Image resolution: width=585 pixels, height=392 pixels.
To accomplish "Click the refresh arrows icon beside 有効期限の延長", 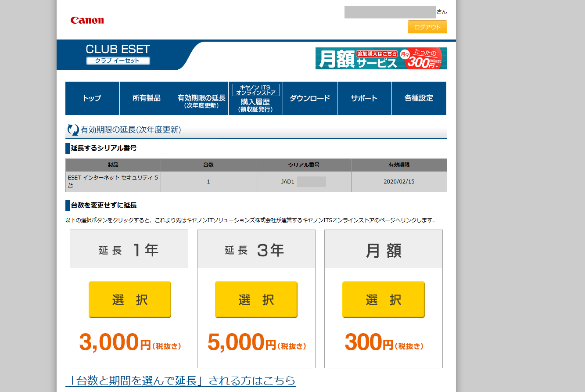I will point(72,130).
